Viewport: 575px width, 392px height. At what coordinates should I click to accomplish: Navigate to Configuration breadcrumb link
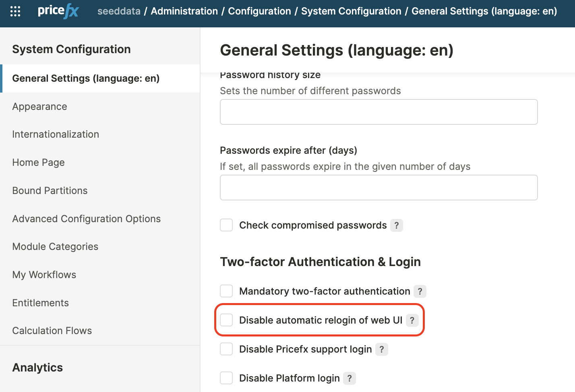[259, 11]
